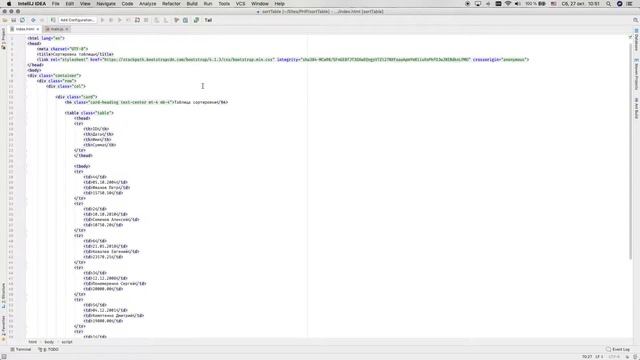Close the main.js tab
640x360 pixels.
67,29
